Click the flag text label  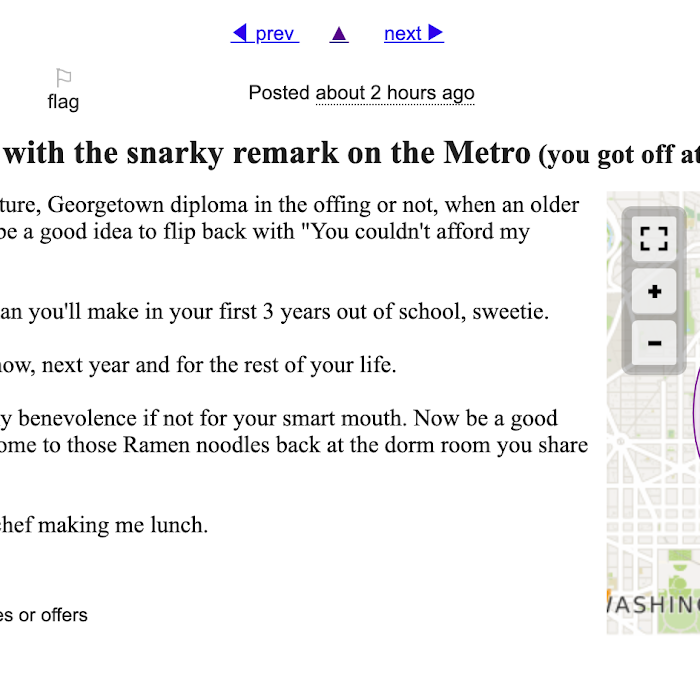[63, 102]
